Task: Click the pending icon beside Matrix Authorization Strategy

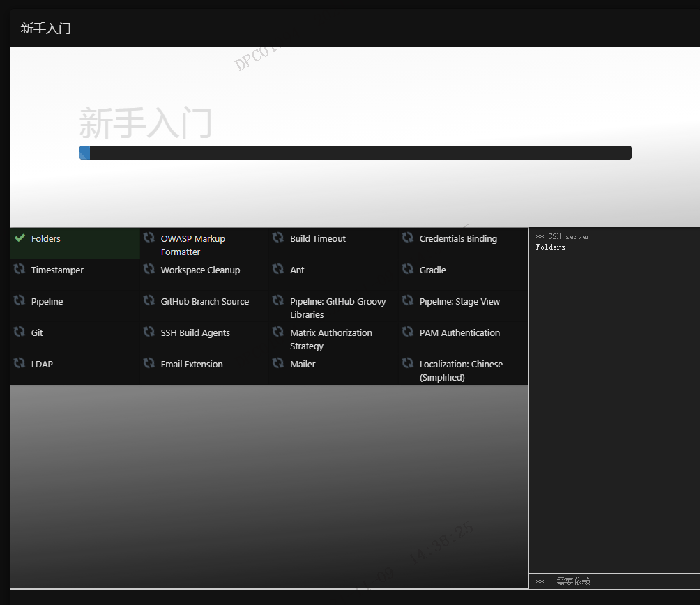Action: tap(278, 332)
